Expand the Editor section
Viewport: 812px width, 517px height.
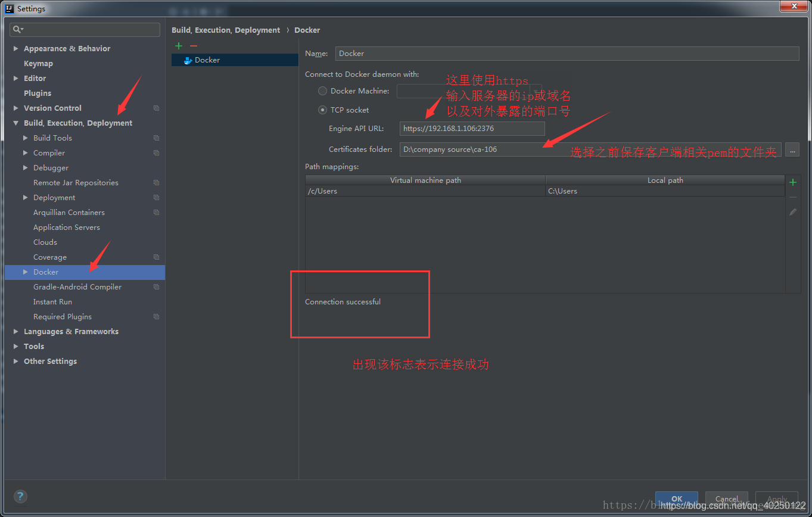[16, 79]
